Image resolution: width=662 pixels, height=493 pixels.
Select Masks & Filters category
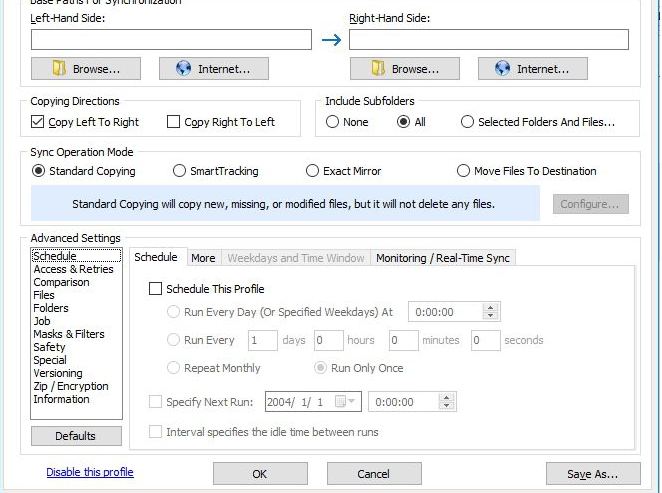(x=69, y=334)
